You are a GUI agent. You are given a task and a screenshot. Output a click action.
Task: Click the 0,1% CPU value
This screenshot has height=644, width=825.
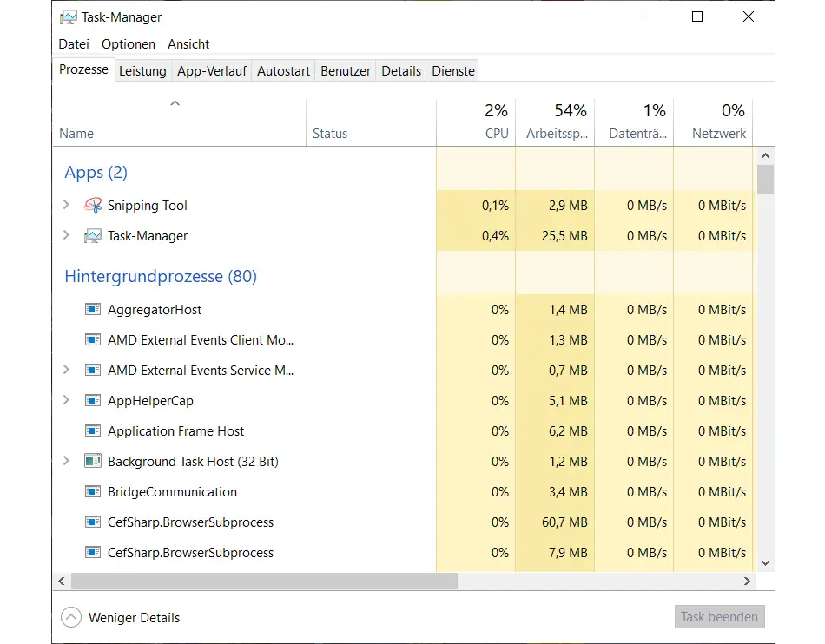[x=495, y=206]
